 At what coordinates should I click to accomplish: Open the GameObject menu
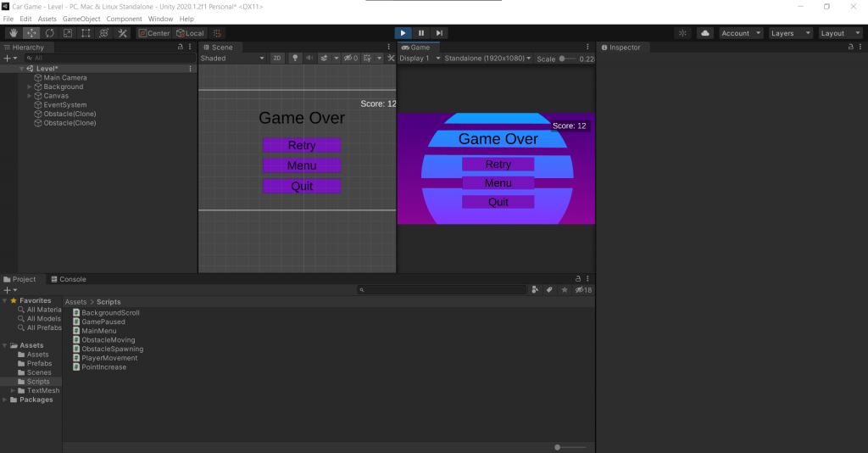(x=81, y=19)
